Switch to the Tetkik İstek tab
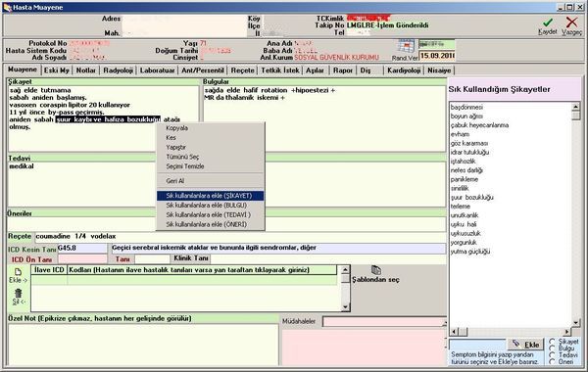This screenshot has height=372, width=588. 280,70
